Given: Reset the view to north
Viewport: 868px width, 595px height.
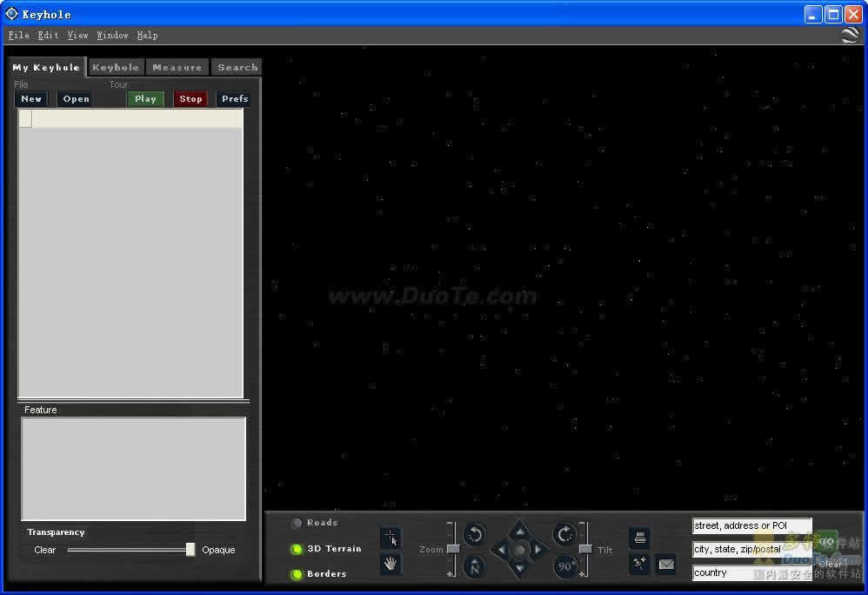Looking at the screenshot, I should pyautogui.click(x=474, y=566).
